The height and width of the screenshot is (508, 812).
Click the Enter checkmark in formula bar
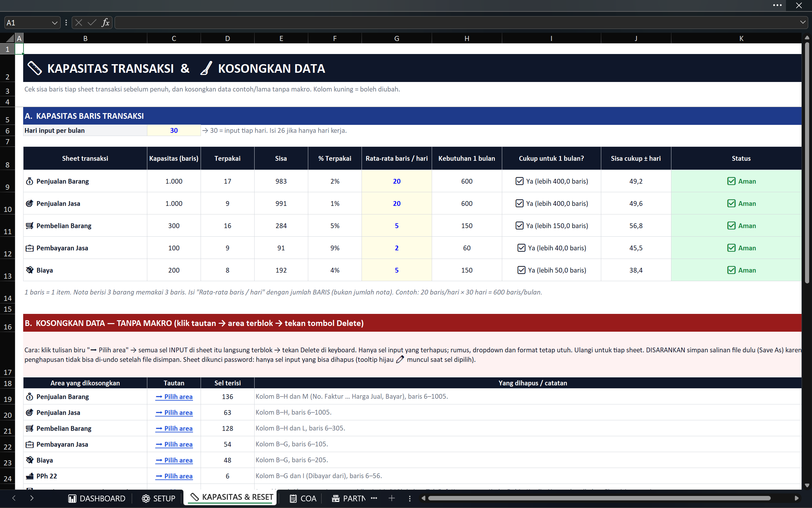(x=92, y=23)
